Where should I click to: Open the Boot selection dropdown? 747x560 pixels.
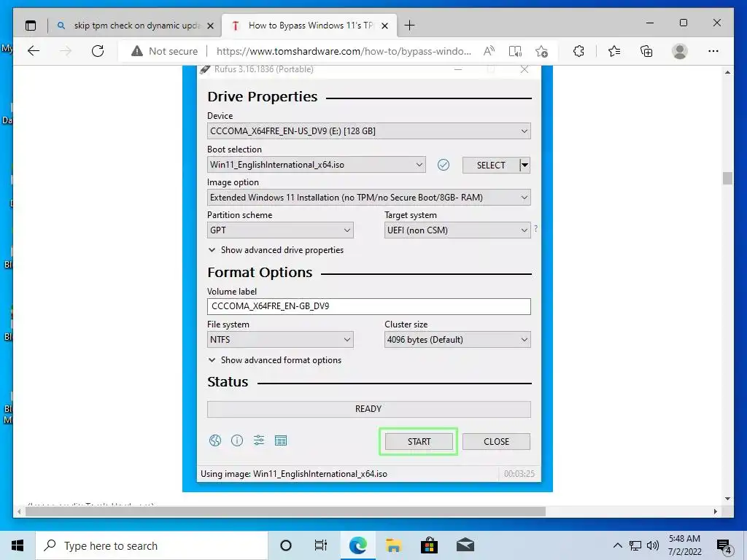pos(317,165)
